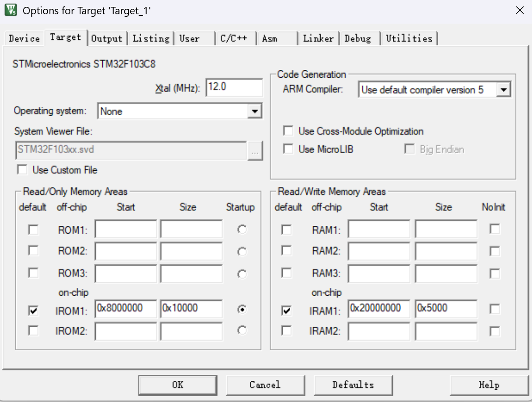Viewport: 532px width, 402px height.
Task: Open the C/C++ tab
Action: (234, 38)
